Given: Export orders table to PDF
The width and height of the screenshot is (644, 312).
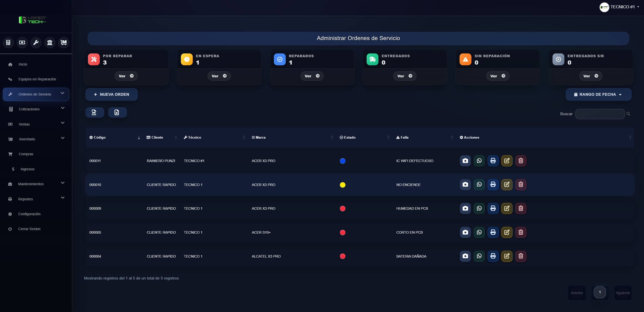Looking at the screenshot, I should point(94,112).
